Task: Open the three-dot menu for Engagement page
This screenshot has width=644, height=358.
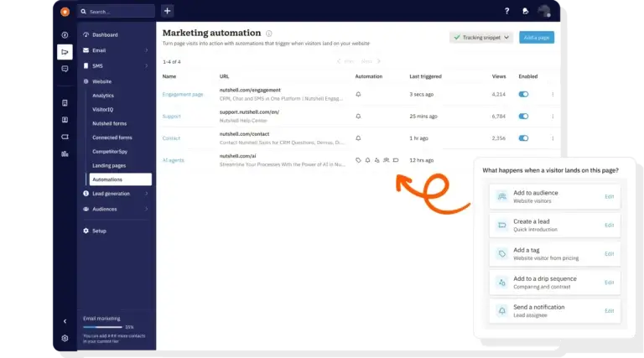Action: pyautogui.click(x=553, y=95)
